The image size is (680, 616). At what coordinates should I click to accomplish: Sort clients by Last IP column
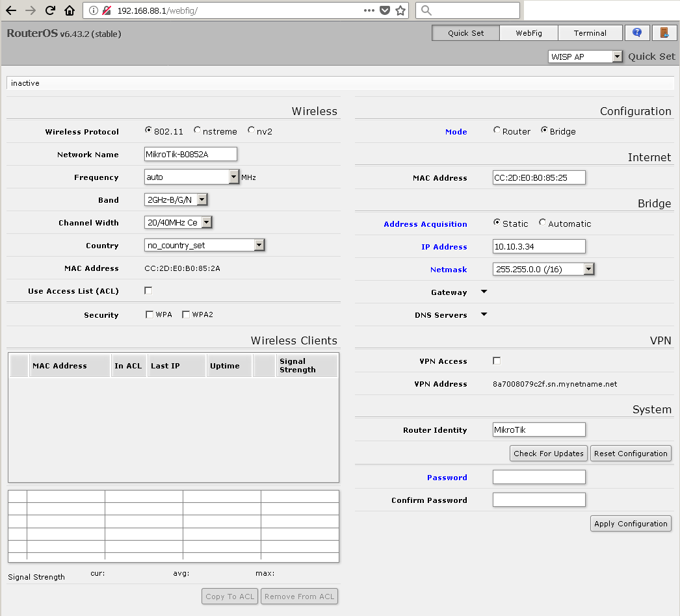point(176,365)
